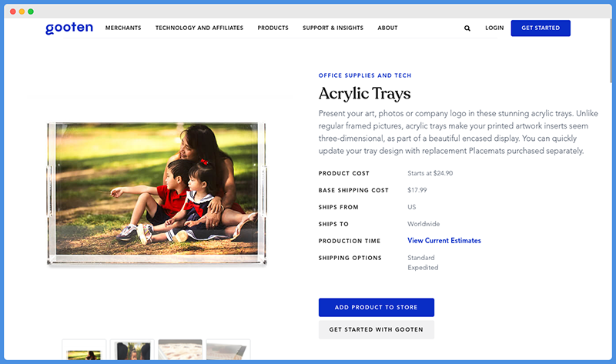
Task: Open the About menu
Action: 387,28
